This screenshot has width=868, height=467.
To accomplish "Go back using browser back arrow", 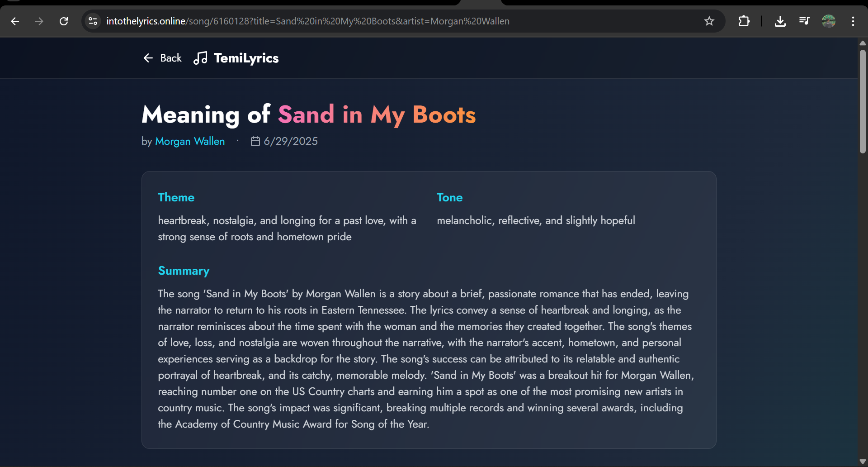I will point(15,21).
